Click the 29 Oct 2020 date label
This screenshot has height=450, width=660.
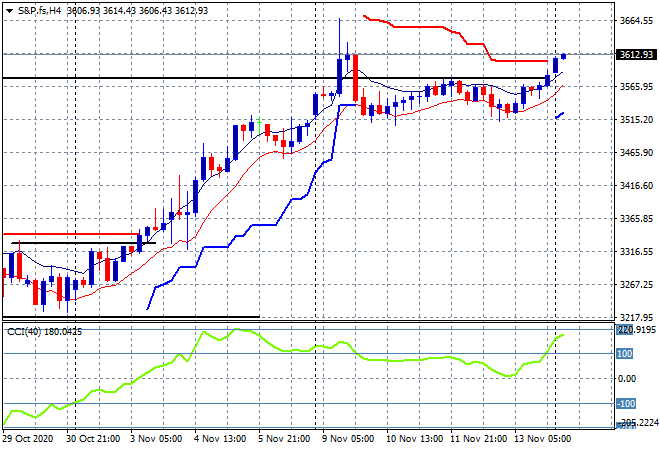(28, 439)
